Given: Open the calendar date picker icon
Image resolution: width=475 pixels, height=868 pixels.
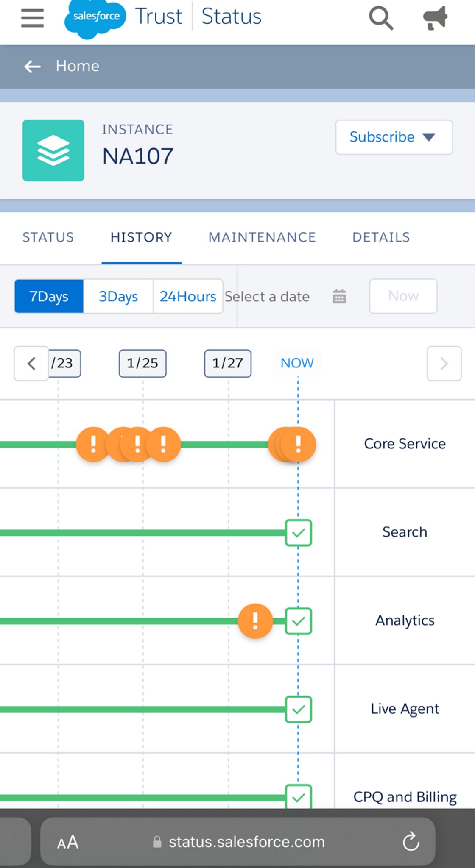Looking at the screenshot, I should click(x=339, y=296).
